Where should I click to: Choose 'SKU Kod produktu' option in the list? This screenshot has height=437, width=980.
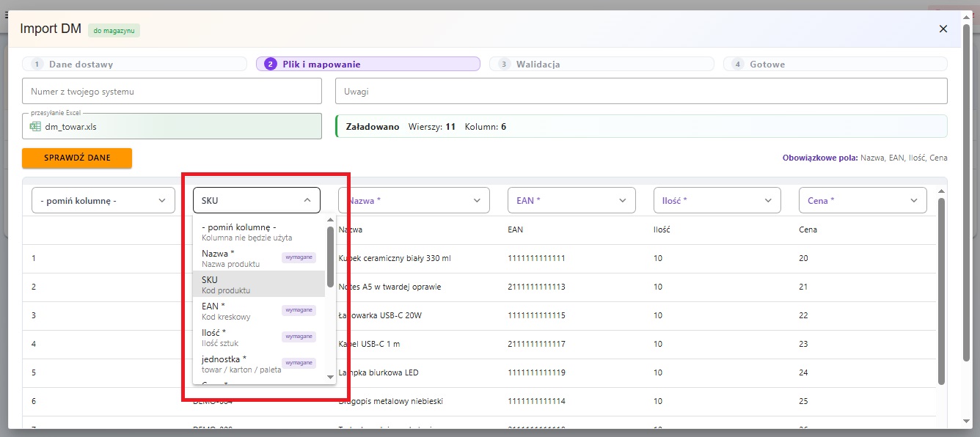click(x=259, y=284)
